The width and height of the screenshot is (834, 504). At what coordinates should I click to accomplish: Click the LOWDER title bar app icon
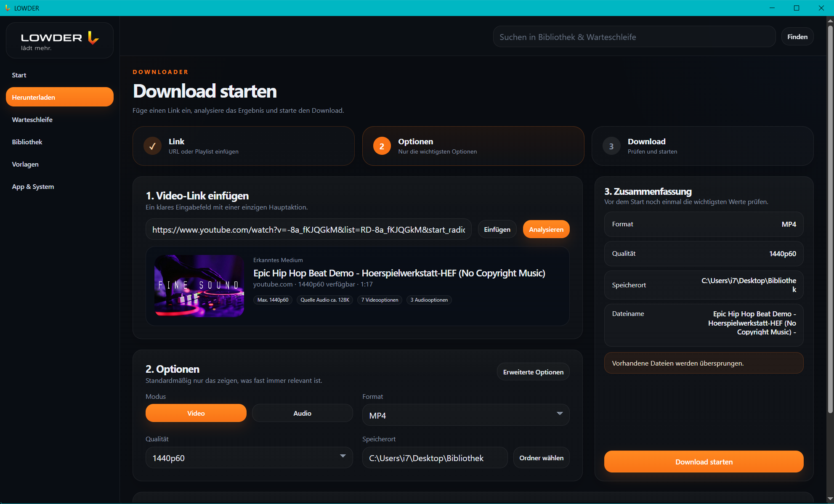(7, 8)
